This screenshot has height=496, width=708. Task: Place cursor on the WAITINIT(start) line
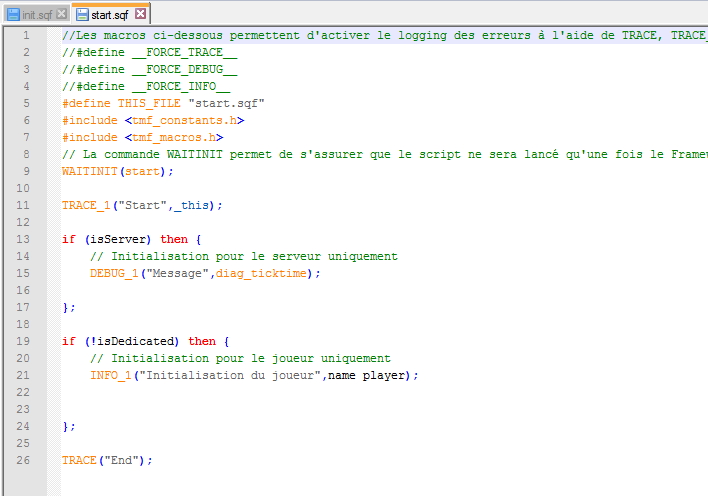(x=117, y=171)
